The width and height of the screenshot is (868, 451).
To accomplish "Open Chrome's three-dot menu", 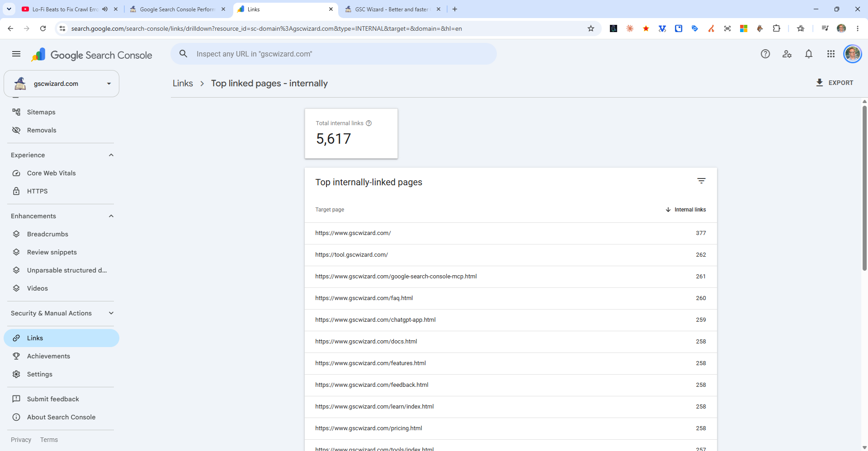I will (x=858, y=28).
